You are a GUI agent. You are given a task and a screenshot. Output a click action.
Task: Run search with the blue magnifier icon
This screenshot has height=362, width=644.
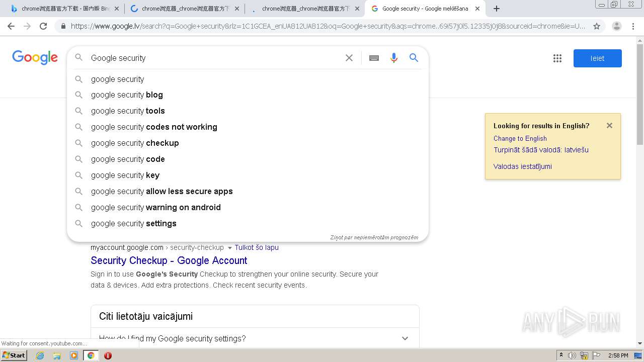tap(414, 58)
